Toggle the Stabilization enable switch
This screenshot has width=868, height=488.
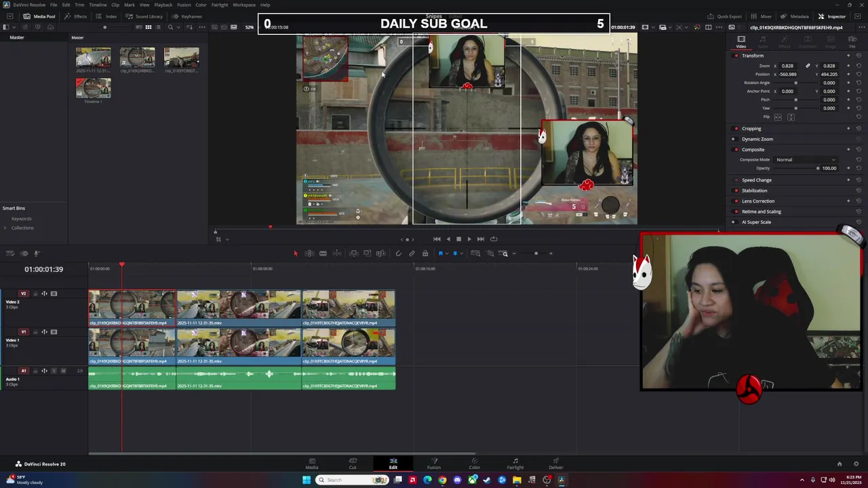736,190
